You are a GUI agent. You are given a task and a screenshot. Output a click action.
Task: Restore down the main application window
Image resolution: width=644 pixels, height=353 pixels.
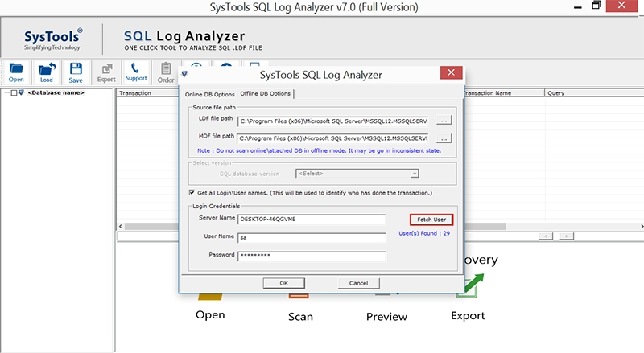[596, 6]
